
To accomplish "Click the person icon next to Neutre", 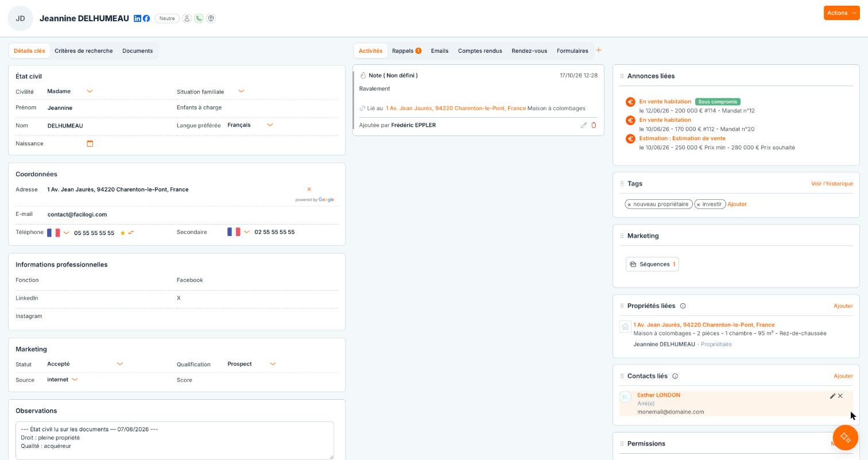I will 187,18.
